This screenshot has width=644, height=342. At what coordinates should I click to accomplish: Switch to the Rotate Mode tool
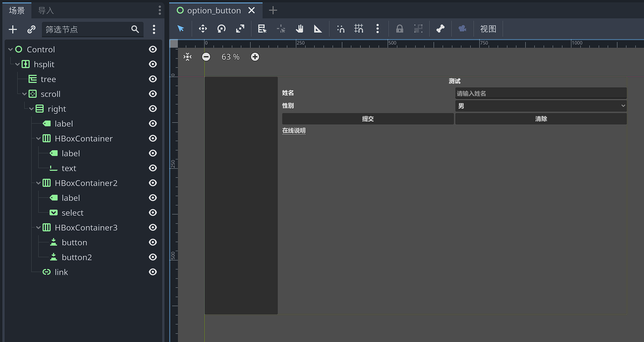coord(221,29)
